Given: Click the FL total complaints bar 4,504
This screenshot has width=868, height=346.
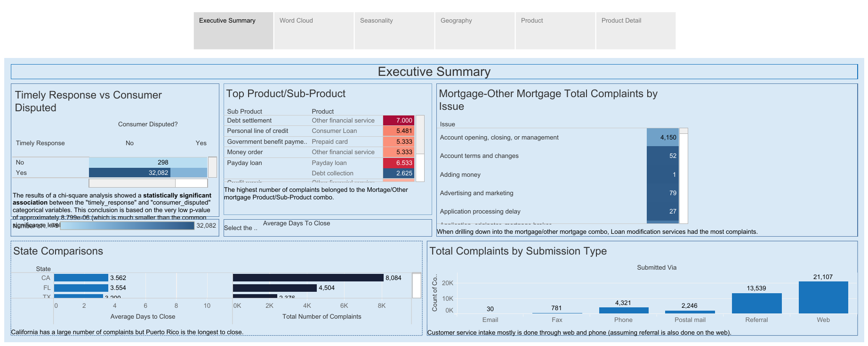Looking at the screenshot, I should [x=274, y=288].
